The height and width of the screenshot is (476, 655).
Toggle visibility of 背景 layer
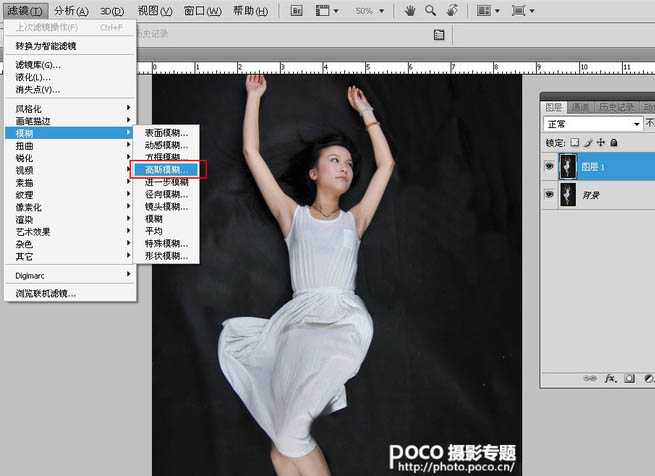549,195
